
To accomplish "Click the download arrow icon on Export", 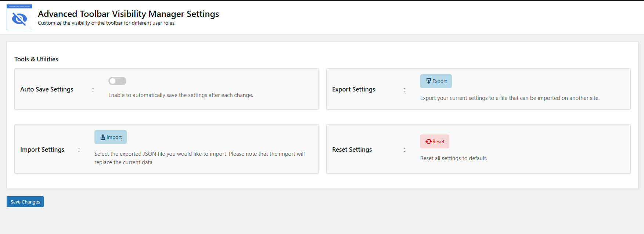I will click(428, 81).
